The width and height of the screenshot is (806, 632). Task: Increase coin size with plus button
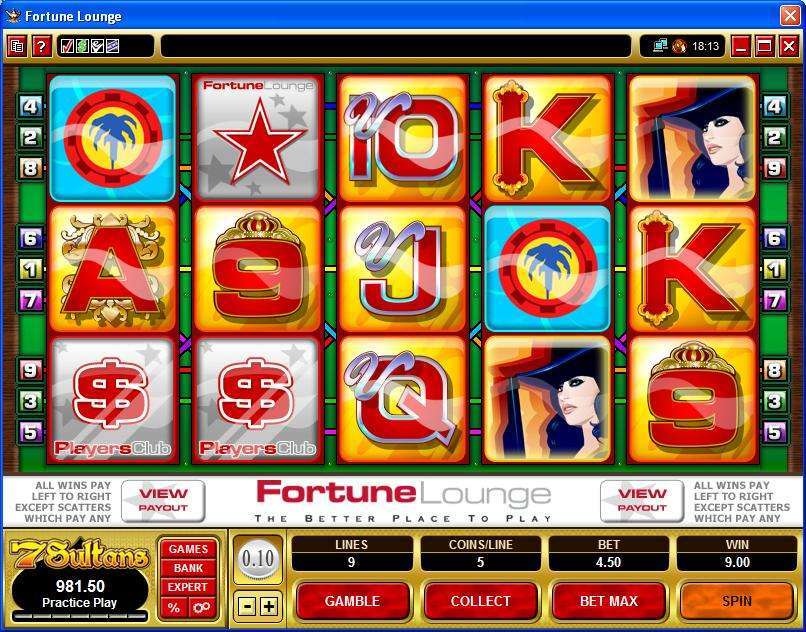coord(268,607)
